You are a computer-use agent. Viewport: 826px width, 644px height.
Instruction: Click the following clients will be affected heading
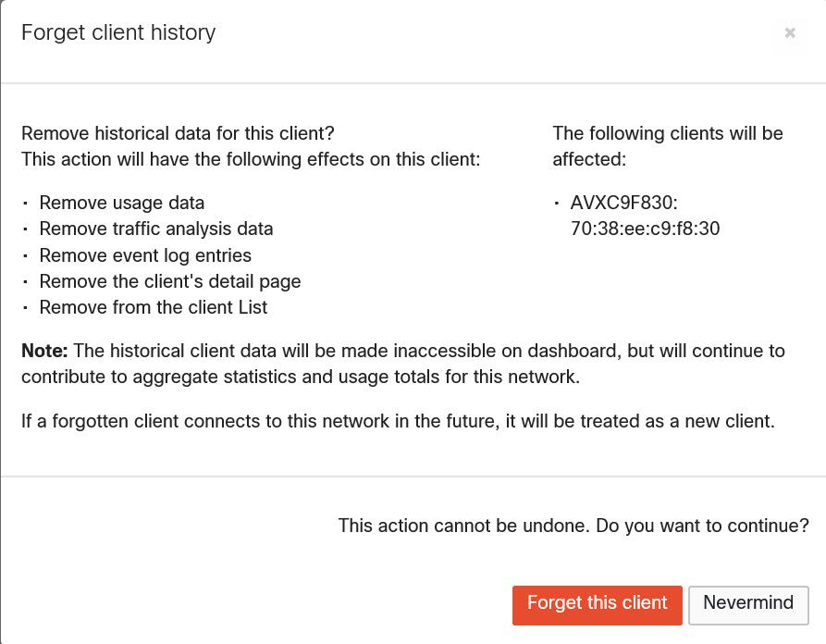tap(667, 146)
